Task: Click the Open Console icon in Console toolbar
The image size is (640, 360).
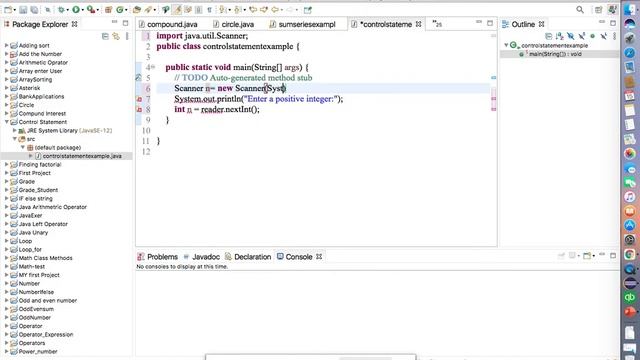Action: [x=587, y=256]
